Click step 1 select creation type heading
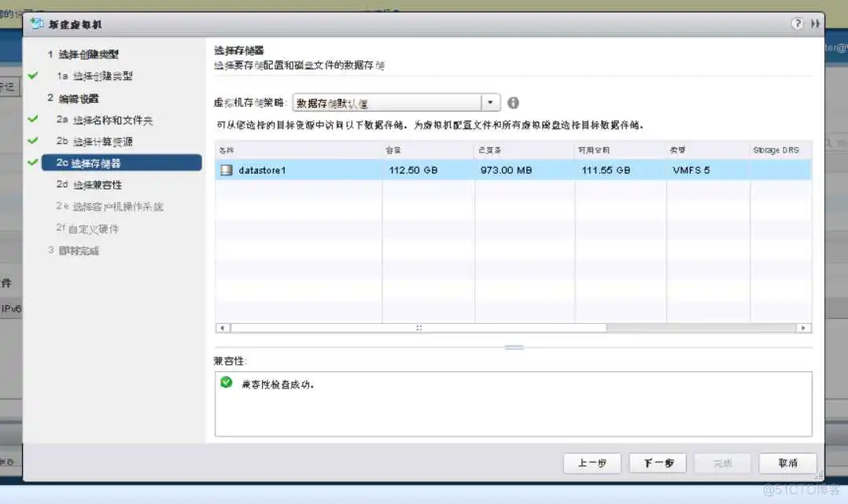Screen dimensions: 848x504 click(83, 54)
